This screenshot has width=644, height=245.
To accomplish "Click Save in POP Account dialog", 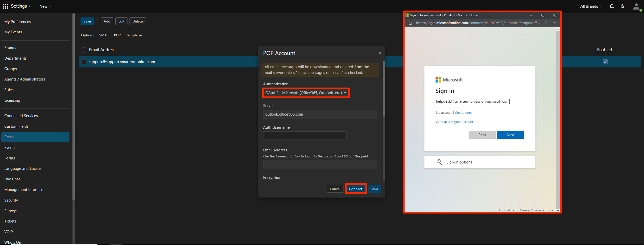I will point(374,189).
